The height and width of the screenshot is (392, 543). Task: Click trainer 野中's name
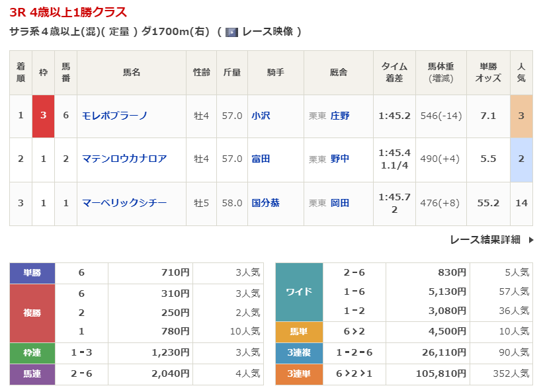click(340, 159)
